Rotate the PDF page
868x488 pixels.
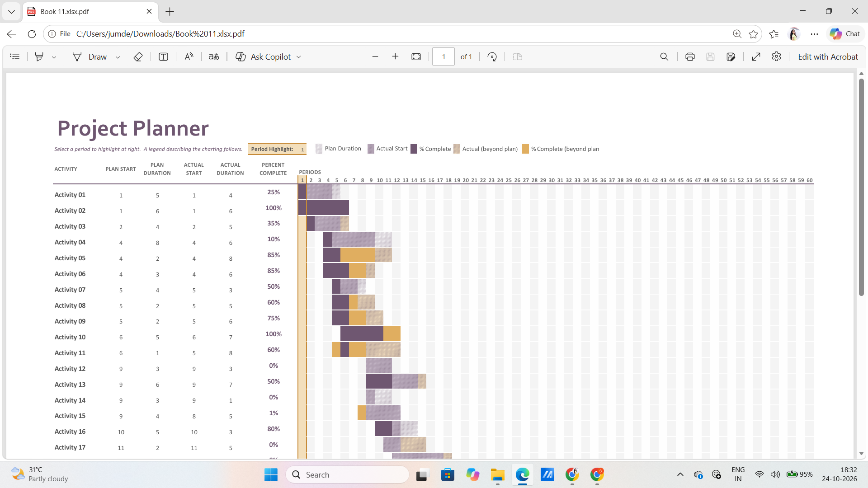492,56
